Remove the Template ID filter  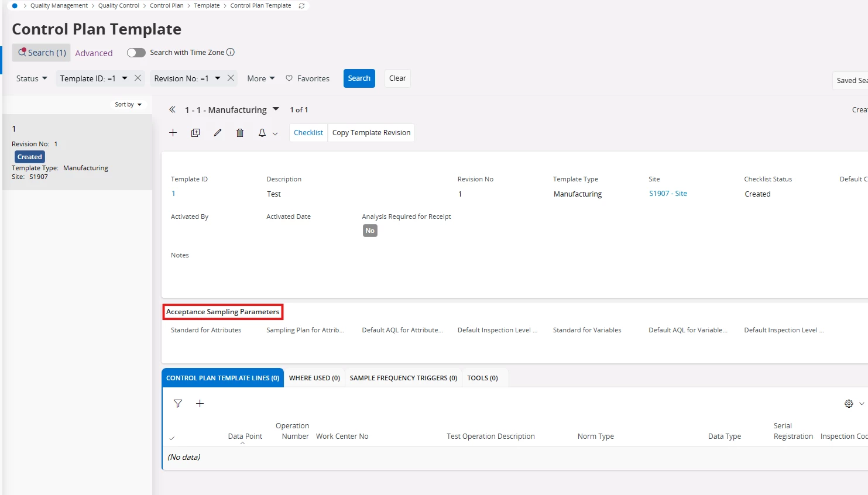[138, 78]
